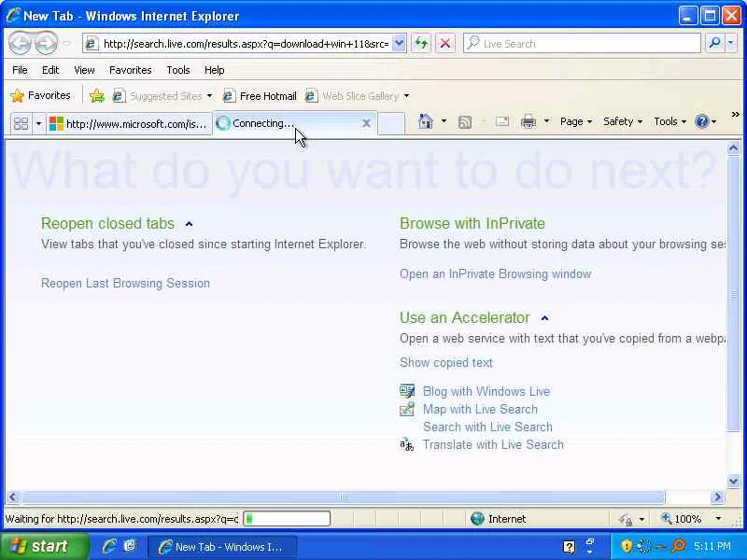Screen dimensions: 747x560
Task: Click the Refresh page icon
Action: pos(421,43)
